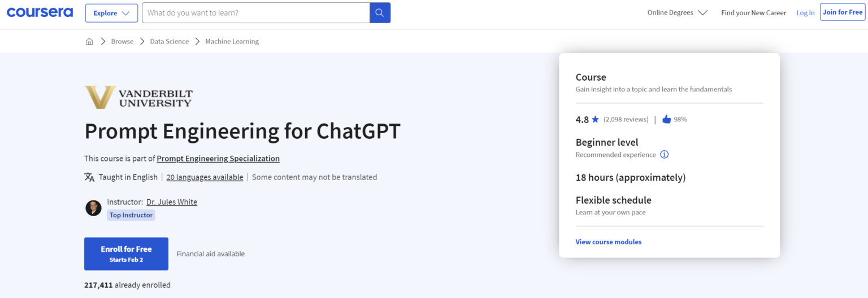The image size is (868, 298).
Task: Go to Data Science breadcrumb
Action: click(x=170, y=41)
